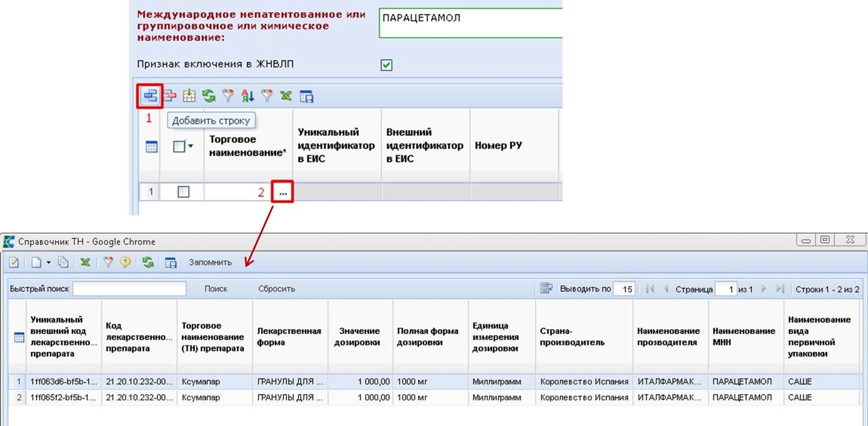Click the ПАРАЦЕТАМОЛ name text field
Viewport: 868px width, 426px height.
point(470,23)
